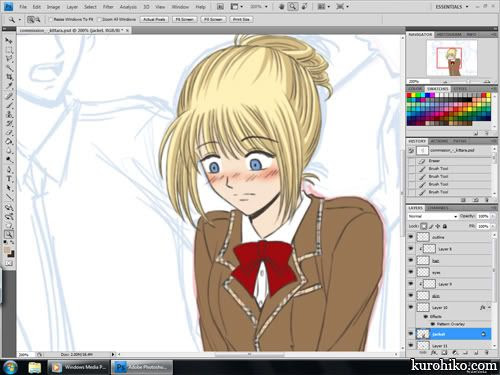Create new snapshot in History panel

(476, 200)
